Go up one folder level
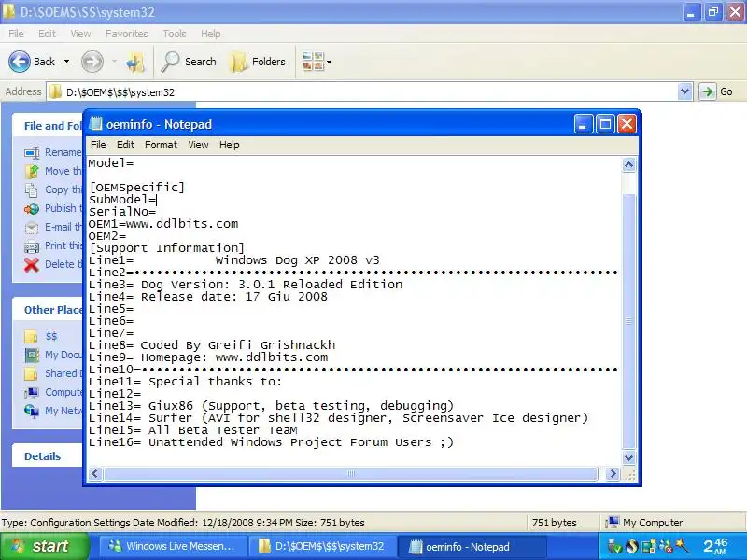 pos(135,62)
